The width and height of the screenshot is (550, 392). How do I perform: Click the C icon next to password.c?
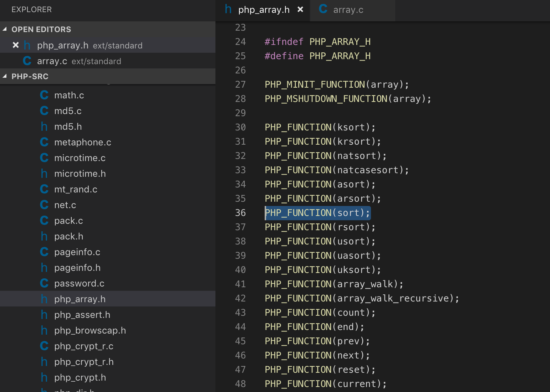(44, 283)
